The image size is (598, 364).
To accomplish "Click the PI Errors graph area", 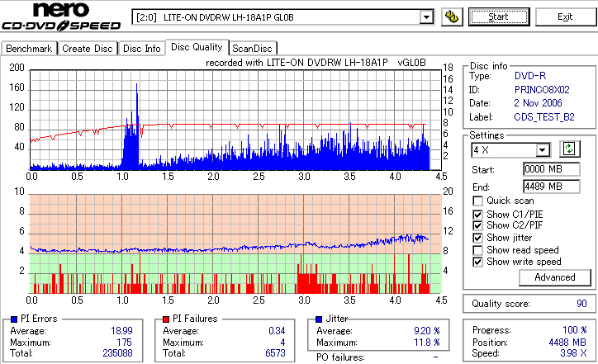I will click(x=235, y=120).
